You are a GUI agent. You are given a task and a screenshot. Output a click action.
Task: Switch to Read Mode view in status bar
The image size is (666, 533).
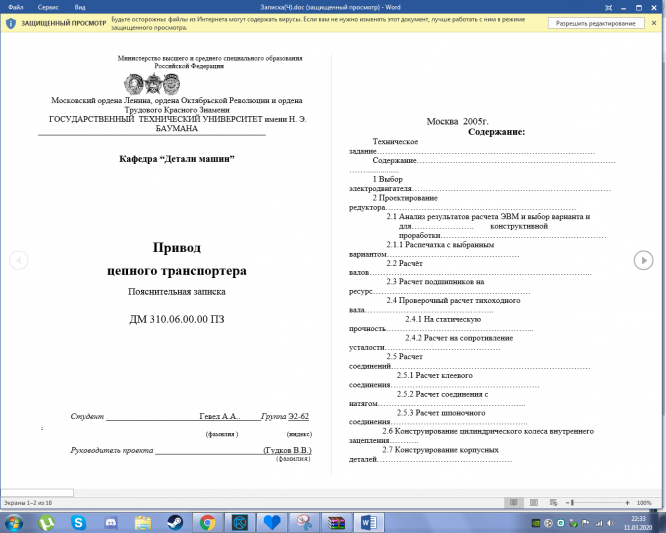click(x=514, y=502)
